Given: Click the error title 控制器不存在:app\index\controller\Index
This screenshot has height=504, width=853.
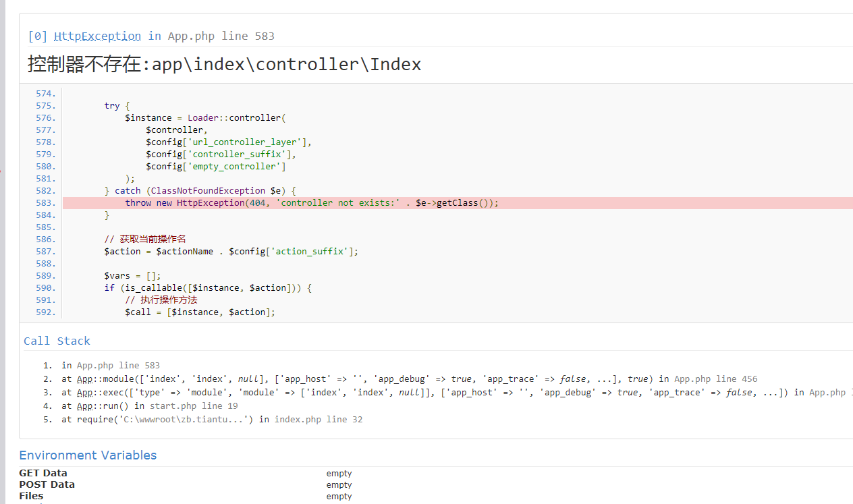Looking at the screenshot, I should pyautogui.click(x=224, y=65).
